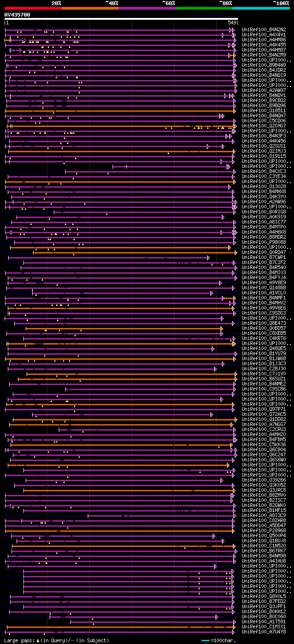Select hit label UniRef100_C1MIX1

[263, 627]
